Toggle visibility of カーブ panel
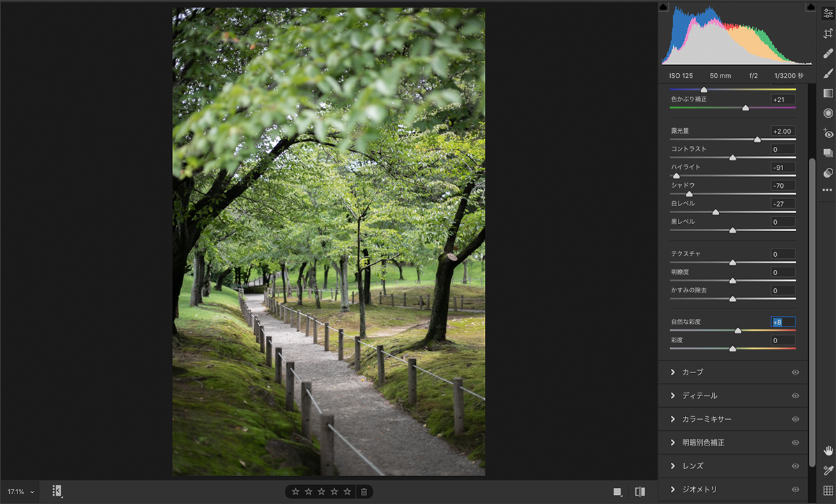Viewport: 836px width, 504px height. coord(795,372)
